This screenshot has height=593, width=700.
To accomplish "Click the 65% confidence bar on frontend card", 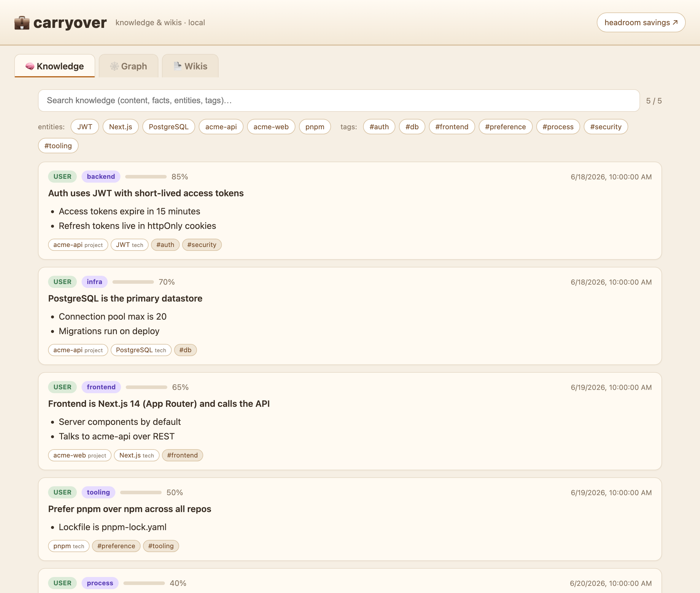I will click(x=147, y=387).
